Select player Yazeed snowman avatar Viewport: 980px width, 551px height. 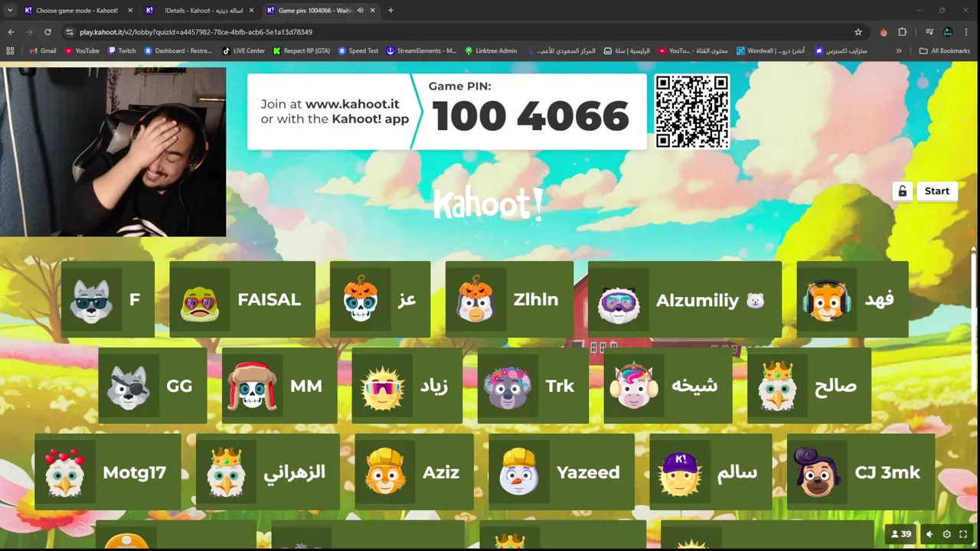click(x=518, y=473)
